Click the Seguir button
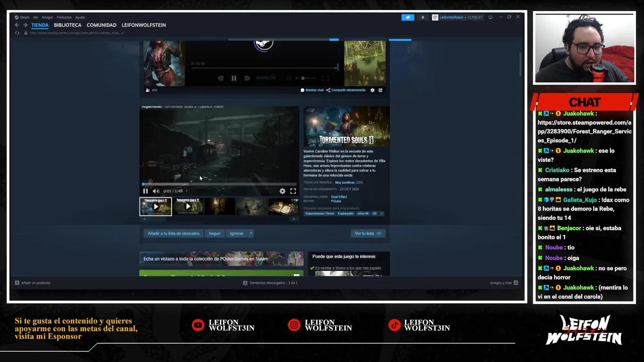Screen dimensions: 644x362 [x=215, y=233]
